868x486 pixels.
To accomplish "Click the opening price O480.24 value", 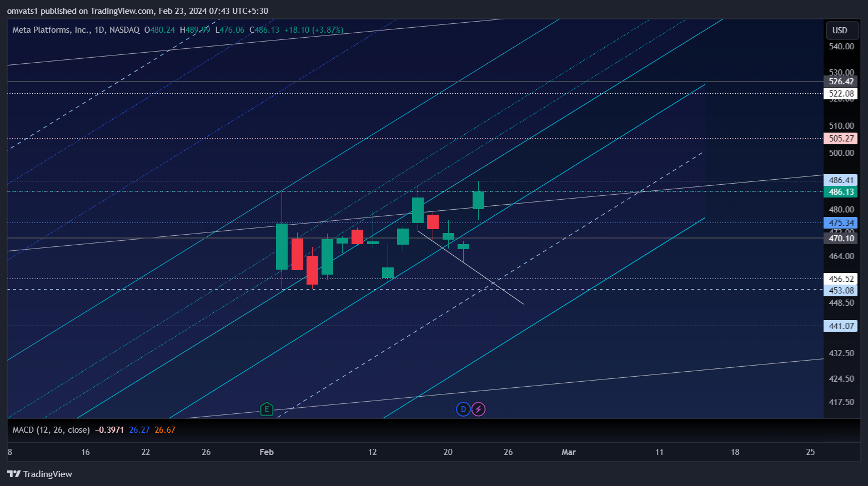I will tap(159, 30).
